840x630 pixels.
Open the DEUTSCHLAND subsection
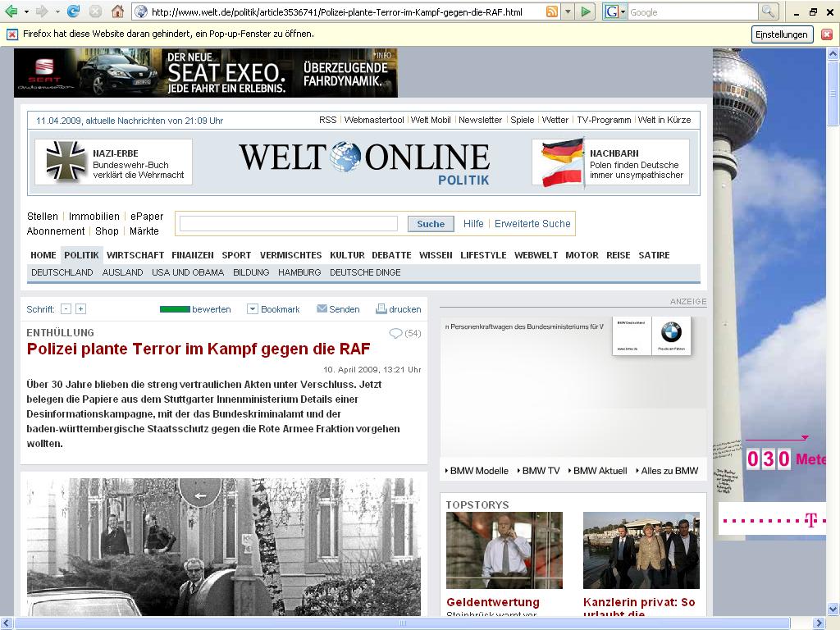point(62,272)
